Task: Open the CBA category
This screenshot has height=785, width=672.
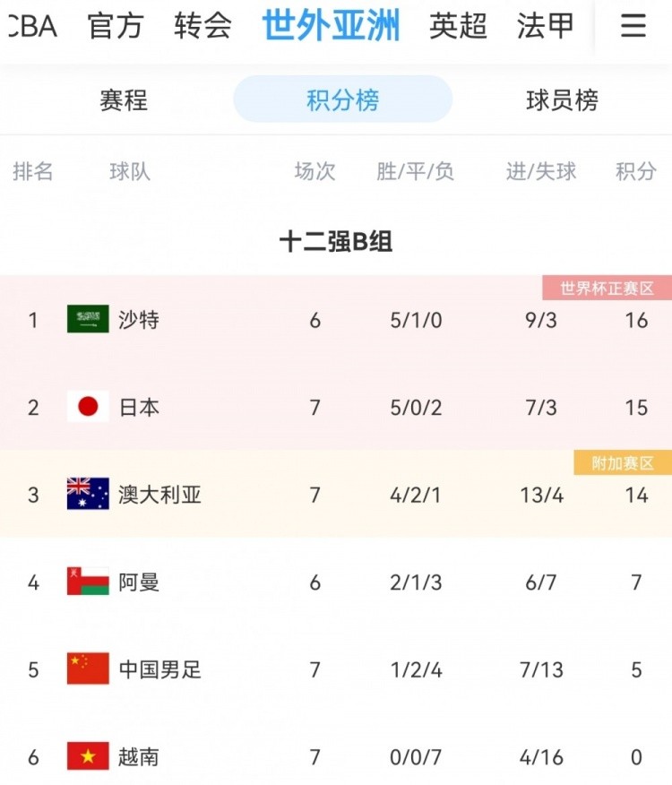Action: (x=33, y=26)
